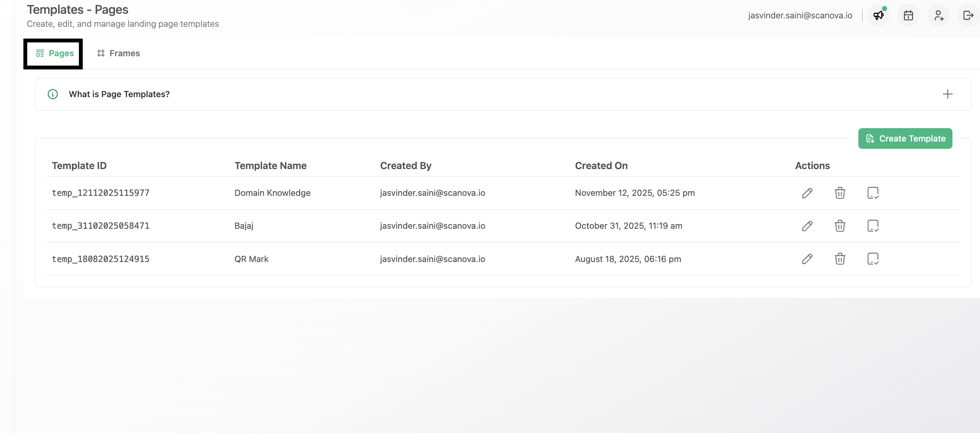Click the QR Mark template name
Image resolution: width=980 pixels, height=433 pixels.
251,259
